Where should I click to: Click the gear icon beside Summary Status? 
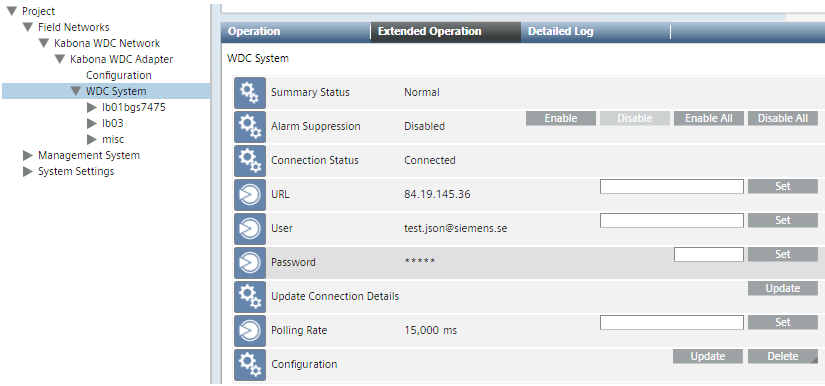[250, 93]
